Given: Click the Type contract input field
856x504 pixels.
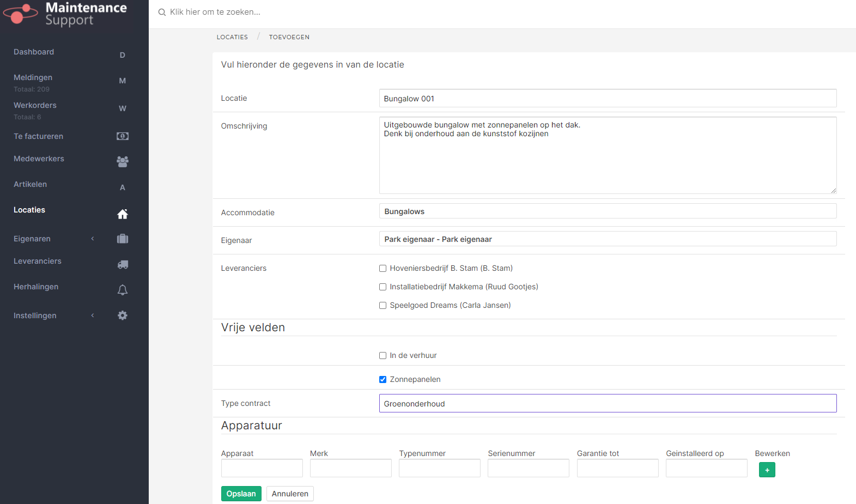Looking at the screenshot, I should (x=608, y=403).
